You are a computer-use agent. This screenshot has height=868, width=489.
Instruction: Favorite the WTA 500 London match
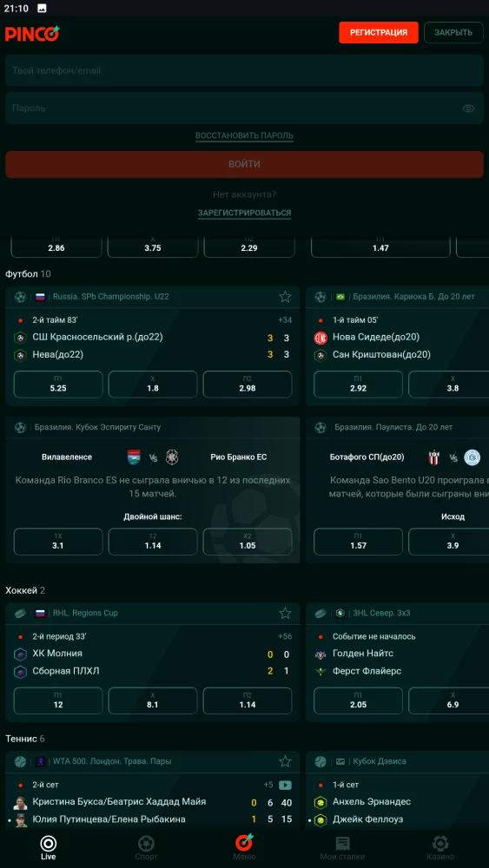(285, 761)
